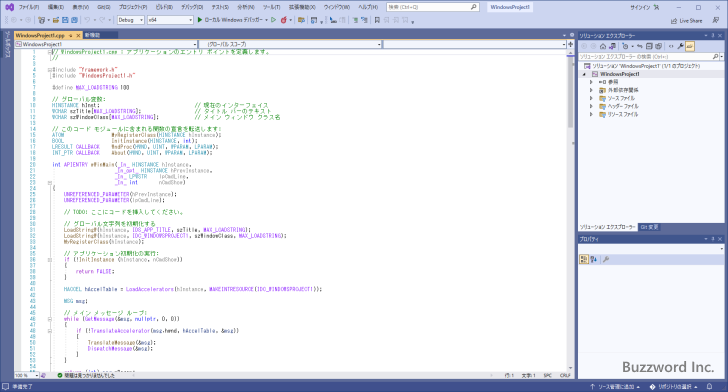Expand the ソース ファイル tree node

tap(591, 98)
